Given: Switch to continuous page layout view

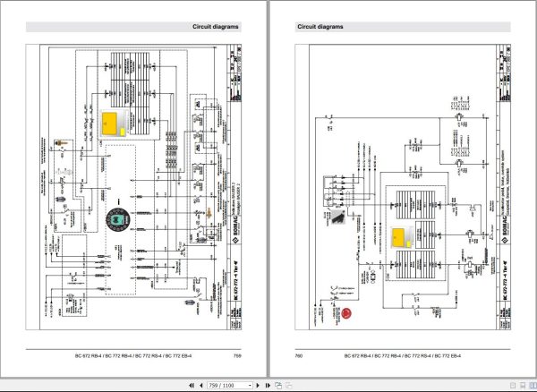Looking at the screenshot, I should pyautogui.click(x=523, y=386).
